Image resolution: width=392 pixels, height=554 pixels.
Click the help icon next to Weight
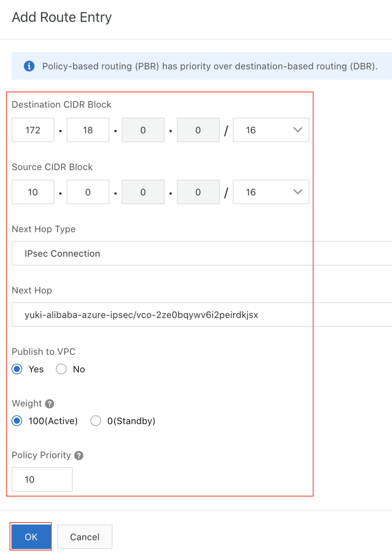[49, 404]
